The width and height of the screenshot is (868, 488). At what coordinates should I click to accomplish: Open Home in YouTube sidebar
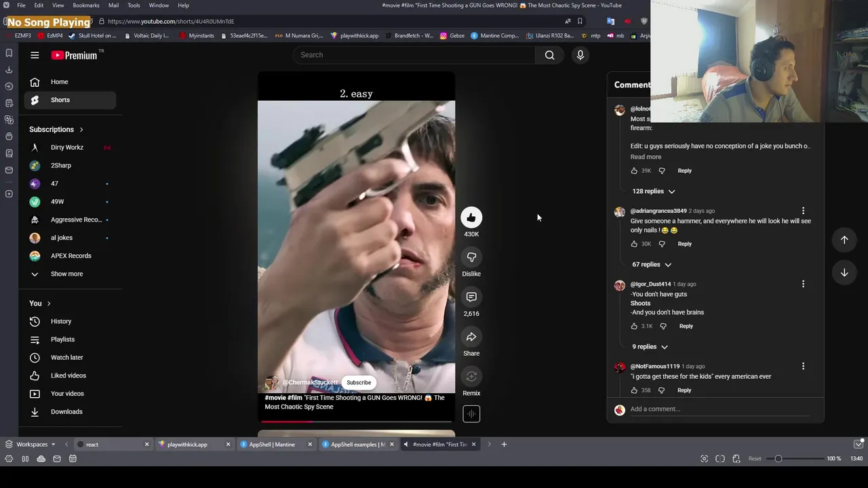70,82
